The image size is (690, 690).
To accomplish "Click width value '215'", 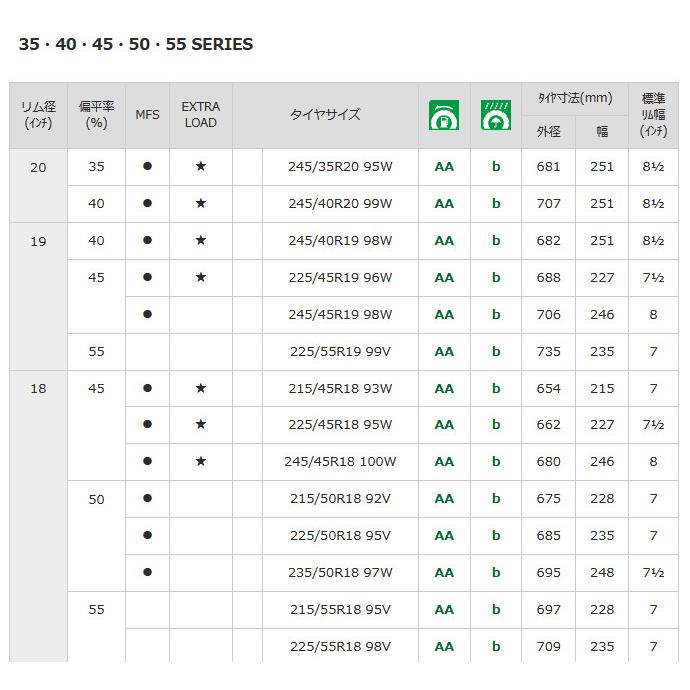I will (x=602, y=389).
